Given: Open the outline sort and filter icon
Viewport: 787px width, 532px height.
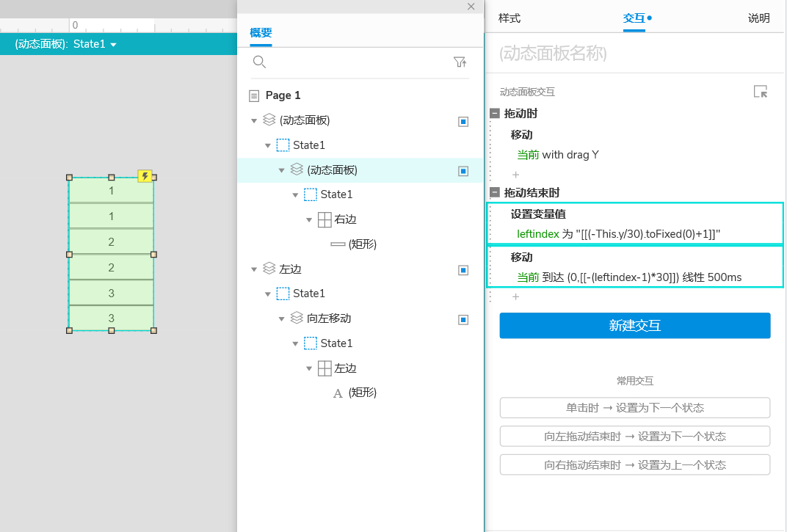Looking at the screenshot, I should [460, 62].
